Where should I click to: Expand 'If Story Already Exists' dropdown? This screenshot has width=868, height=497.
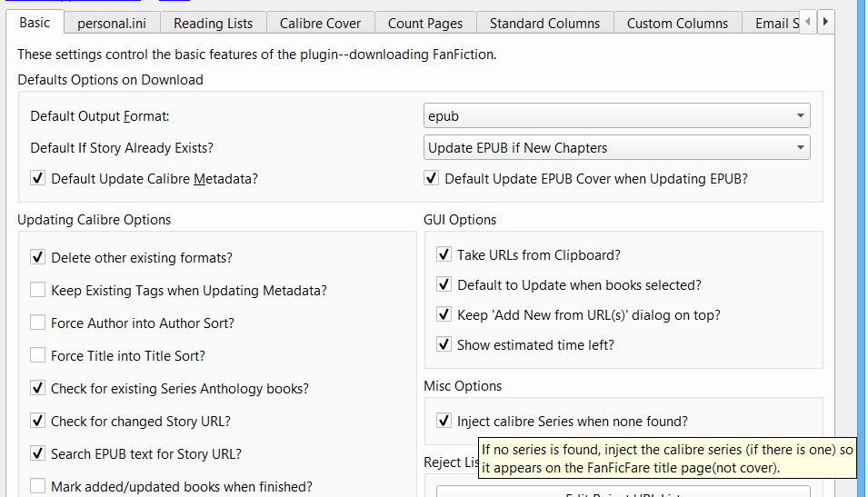tap(616, 147)
